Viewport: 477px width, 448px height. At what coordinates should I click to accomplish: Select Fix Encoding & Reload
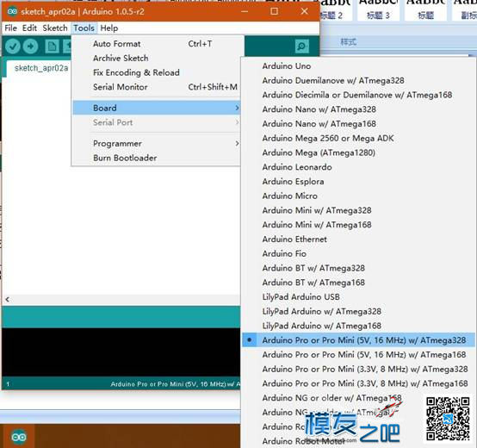tap(158, 72)
